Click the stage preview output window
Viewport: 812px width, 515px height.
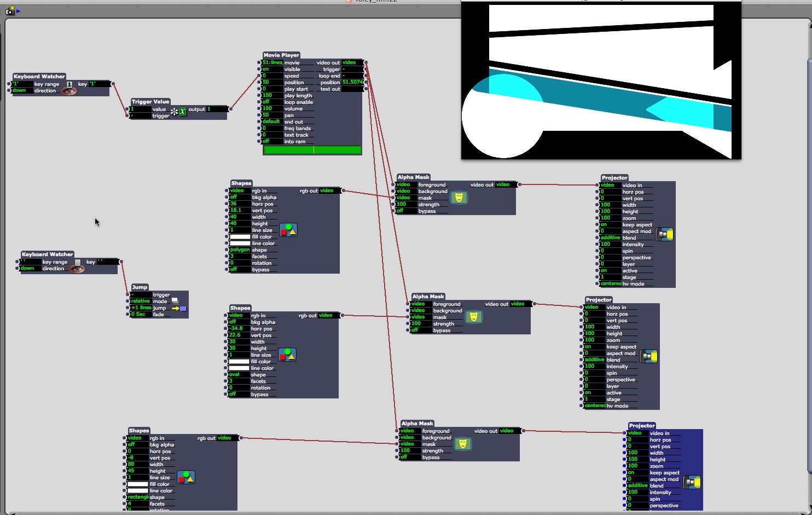(601, 80)
